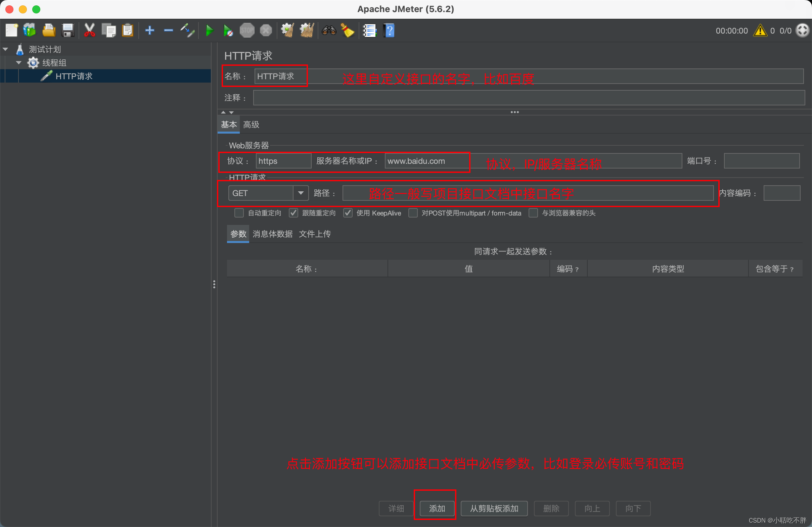Open the GET method dropdown arrow

tap(301, 193)
